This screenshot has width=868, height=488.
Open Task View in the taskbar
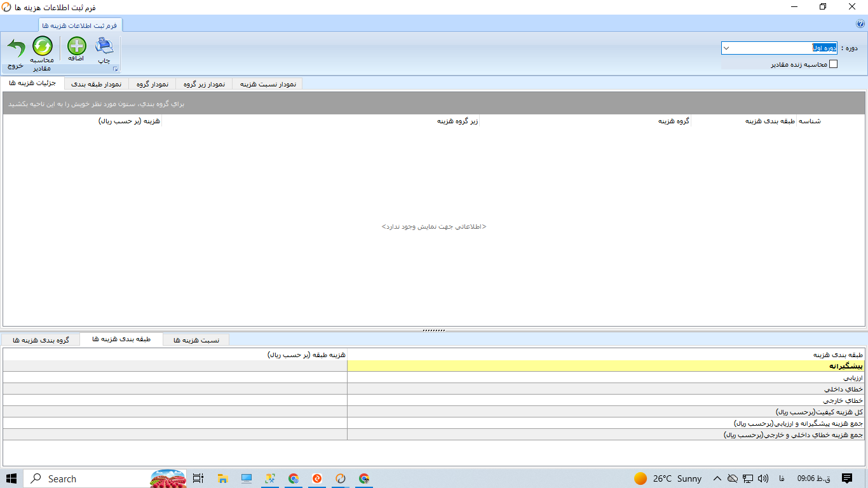click(x=198, y=478)
